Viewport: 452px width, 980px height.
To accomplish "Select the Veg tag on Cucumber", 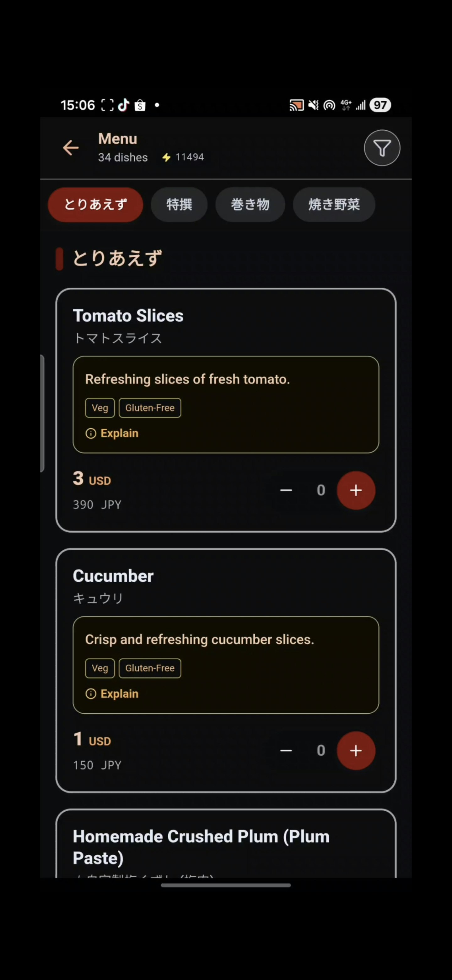I will [99, 668].
